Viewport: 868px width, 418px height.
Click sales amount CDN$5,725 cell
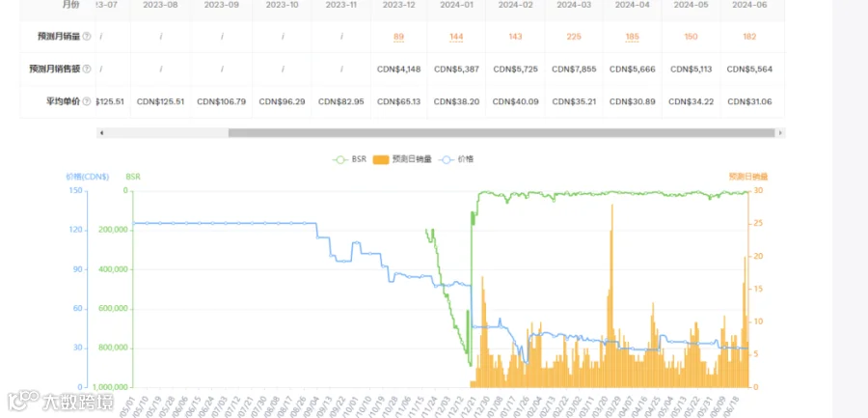click(x=515, y=70)
